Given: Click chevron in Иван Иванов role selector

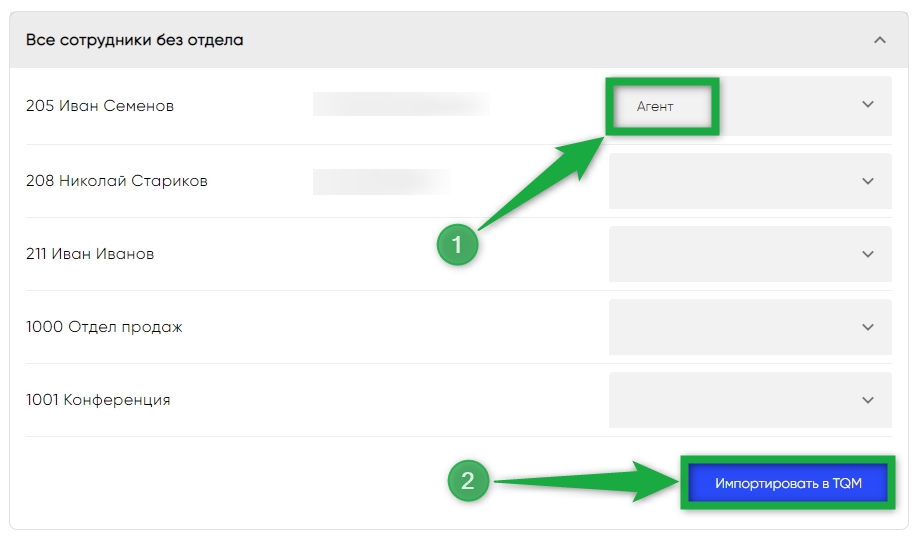Looking at the screenshot, I should coord(868,254).
